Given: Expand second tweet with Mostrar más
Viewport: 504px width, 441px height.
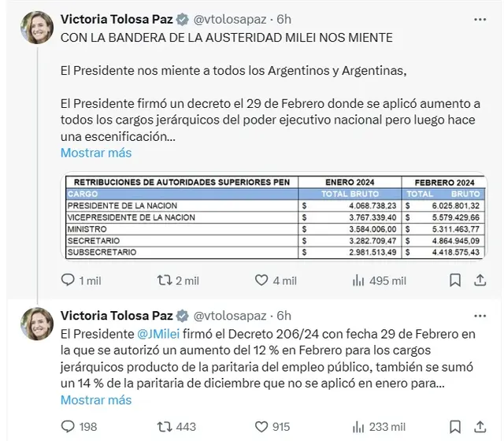Looking at the screenshot, I should pyautogui.click(x=96, y=400).
